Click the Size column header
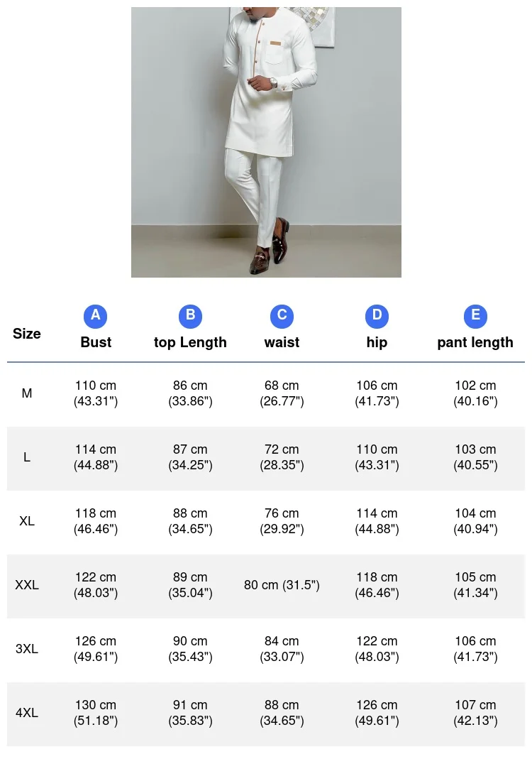This screenshot has height=781, width=532. click(x=27, y=334)
